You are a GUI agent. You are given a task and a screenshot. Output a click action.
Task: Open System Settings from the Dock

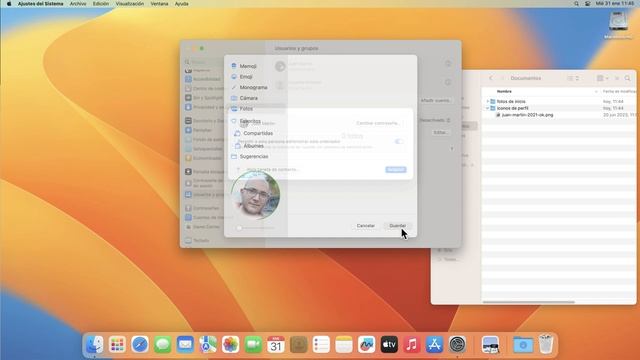click(458, 345)
